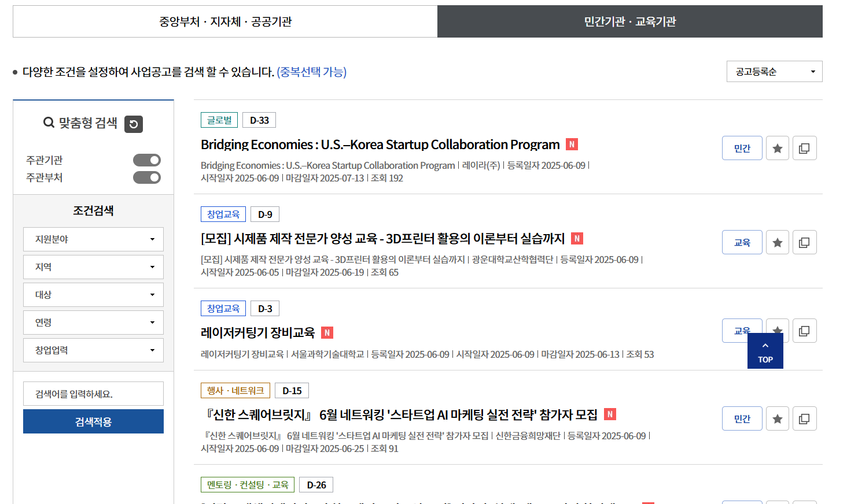Select the 민간기관·교육기관 tab

pos(630,21)
